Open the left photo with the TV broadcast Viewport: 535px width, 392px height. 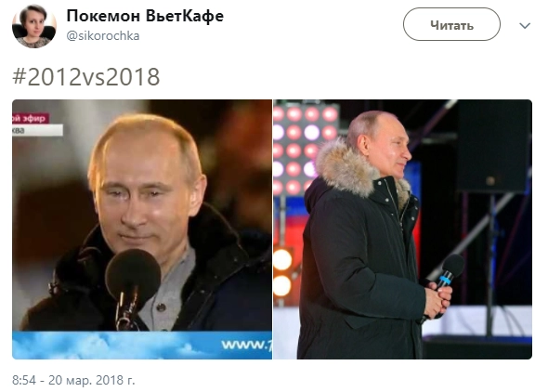point(142,229)
